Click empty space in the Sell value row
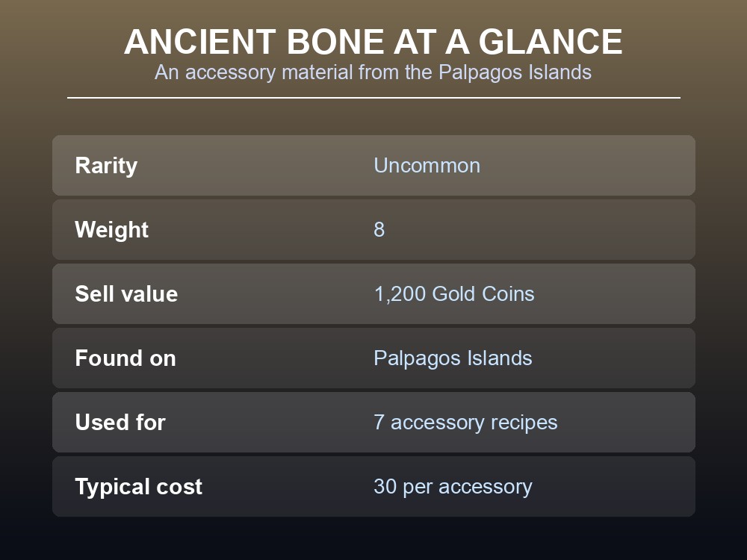Screen dimensions: 747x560 click(x=619, y=293)
